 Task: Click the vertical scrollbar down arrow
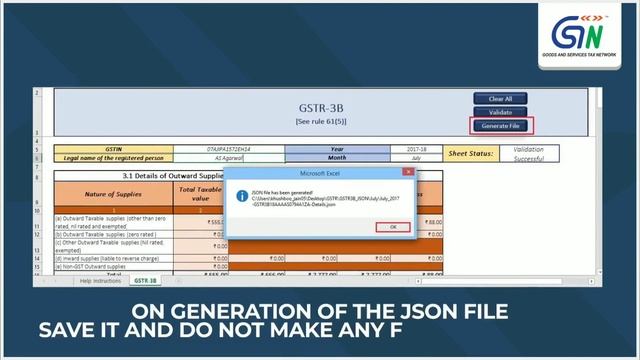[599, 272]
